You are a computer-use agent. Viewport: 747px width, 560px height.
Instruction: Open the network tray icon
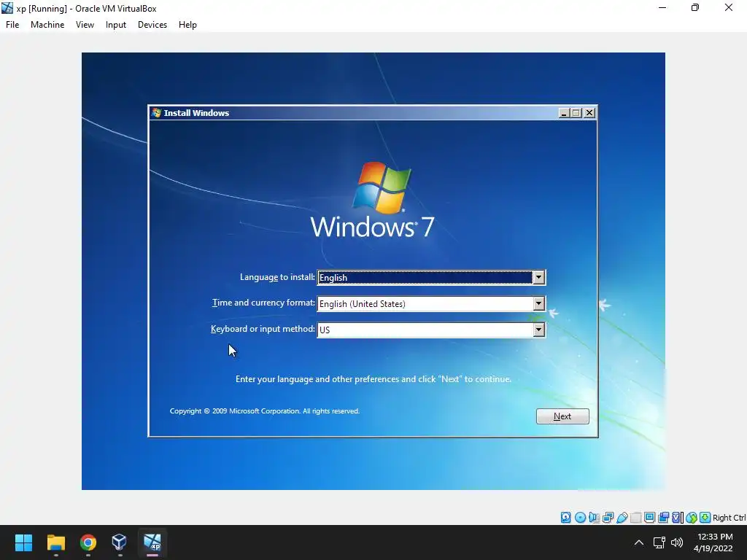pos(659,542)
